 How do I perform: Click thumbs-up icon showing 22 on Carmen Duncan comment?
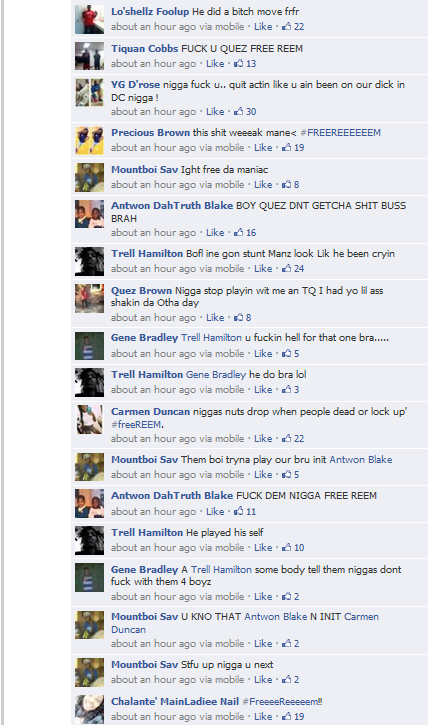[x=287, y=438]
